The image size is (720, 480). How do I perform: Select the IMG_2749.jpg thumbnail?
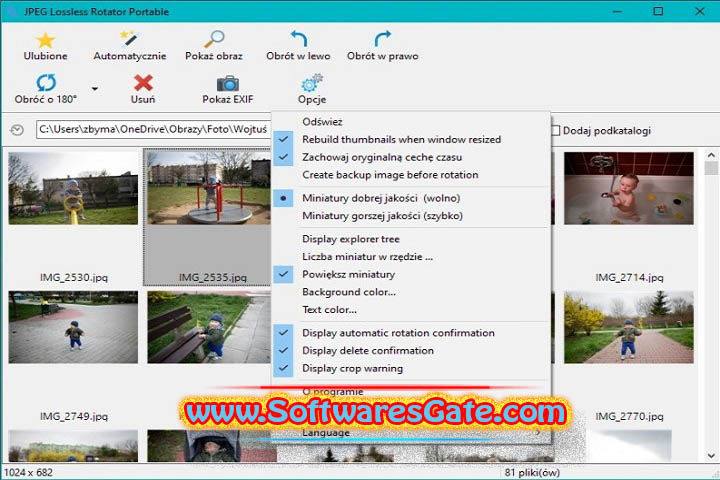coord(73,327)
